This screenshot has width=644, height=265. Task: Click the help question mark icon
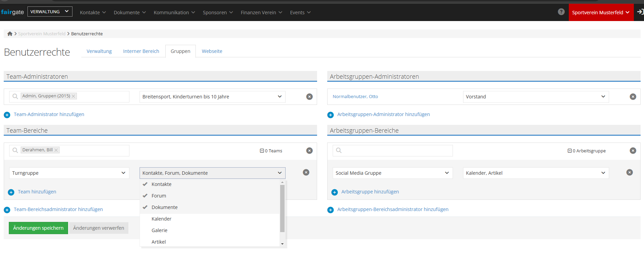(561, 12)
